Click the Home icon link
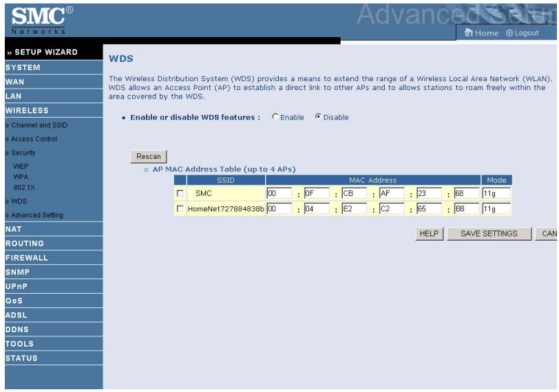Image resolution: width=559 pixels, height=392 pixels. tap(481, 33)
